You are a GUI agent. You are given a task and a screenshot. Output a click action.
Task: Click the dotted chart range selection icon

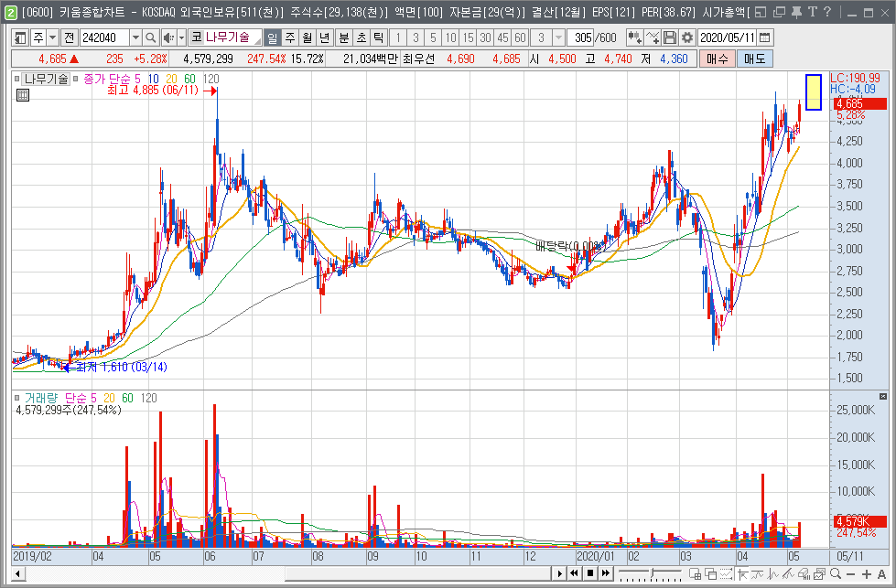pyautogui.click(x=727, y=573)
